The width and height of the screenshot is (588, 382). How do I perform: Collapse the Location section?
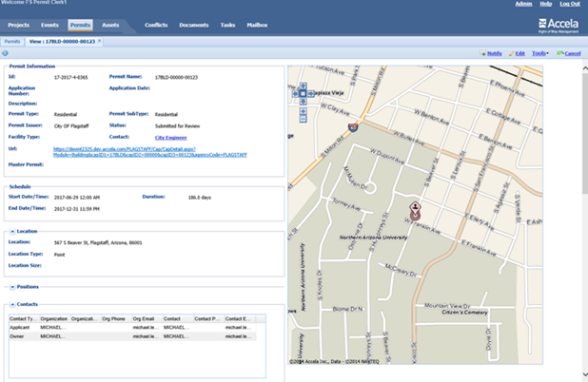tap(12, 231)
